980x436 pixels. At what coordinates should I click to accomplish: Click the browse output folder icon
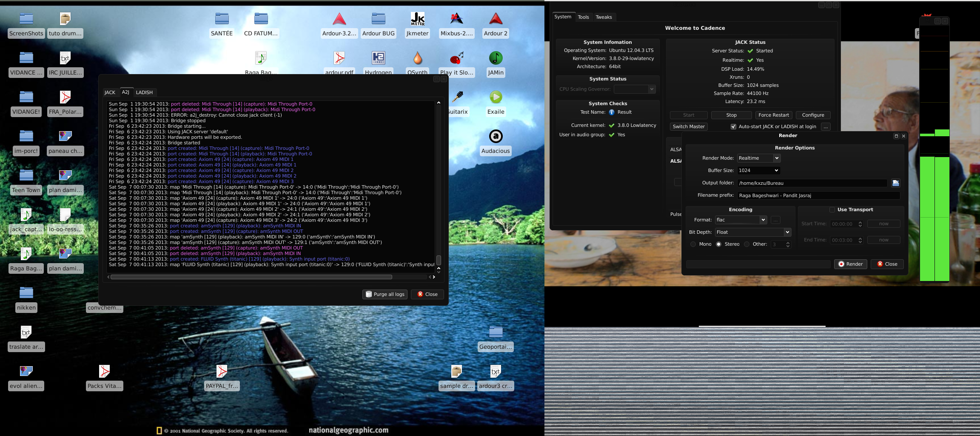895,183
